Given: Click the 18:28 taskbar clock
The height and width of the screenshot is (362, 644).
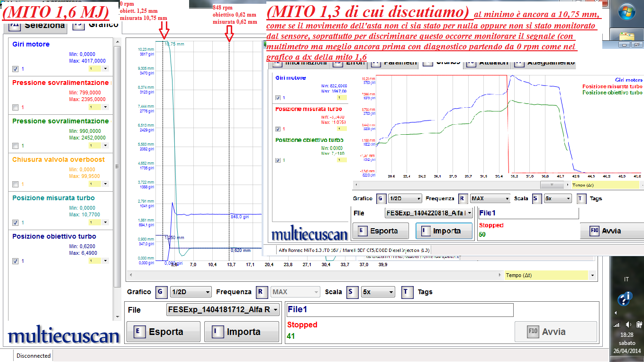Looking at the screenshot, I should [x=626, y=335].
